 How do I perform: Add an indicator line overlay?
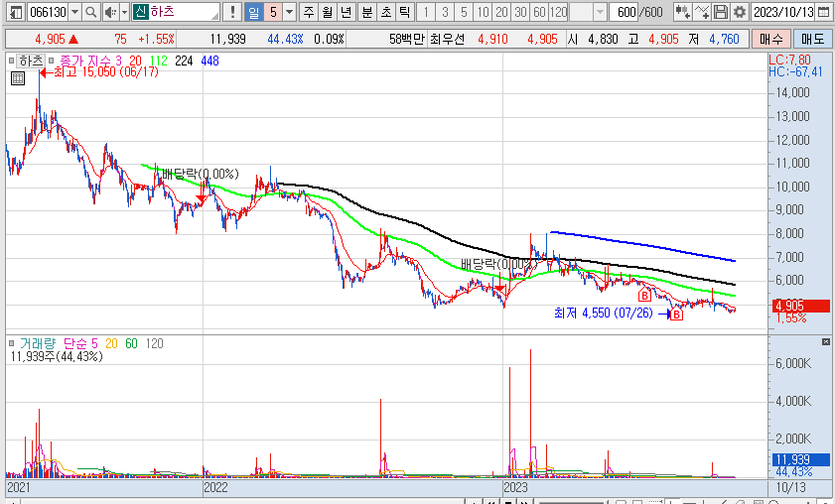(702, 12)
